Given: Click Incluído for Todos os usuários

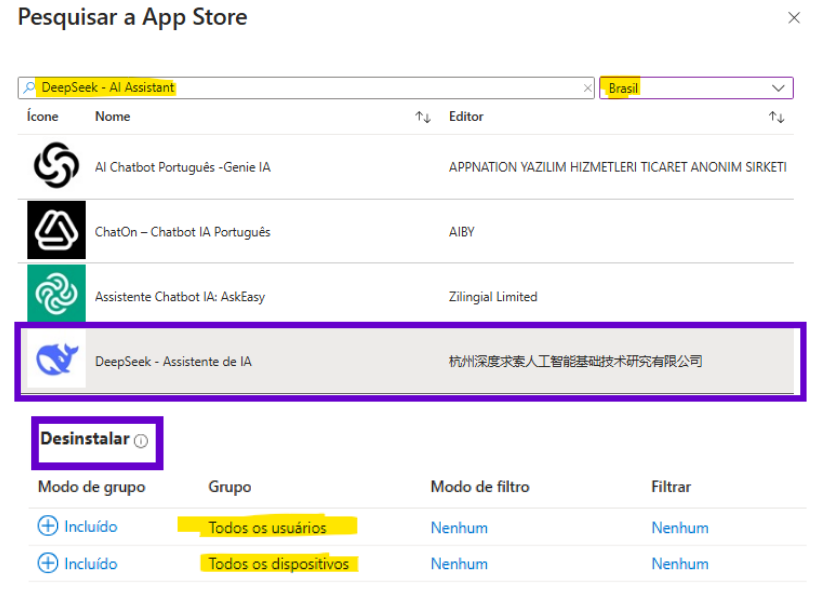Looking at the screenshot, I should click(x=90, y=527).
